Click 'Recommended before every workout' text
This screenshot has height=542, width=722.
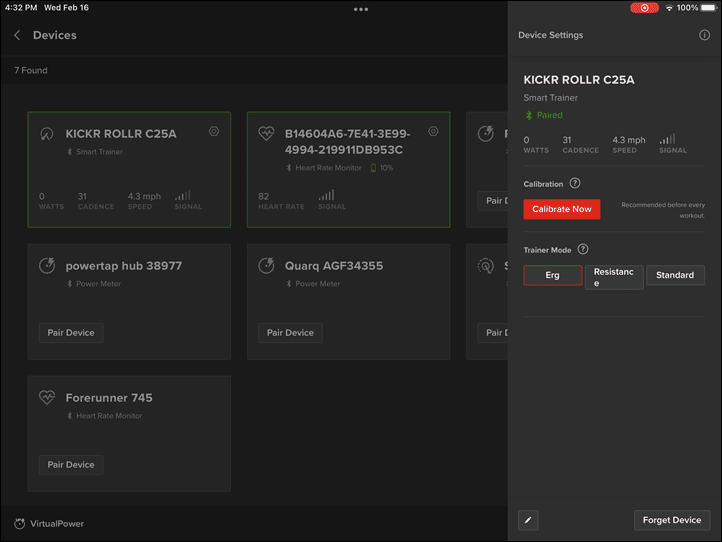click(663, 210)
